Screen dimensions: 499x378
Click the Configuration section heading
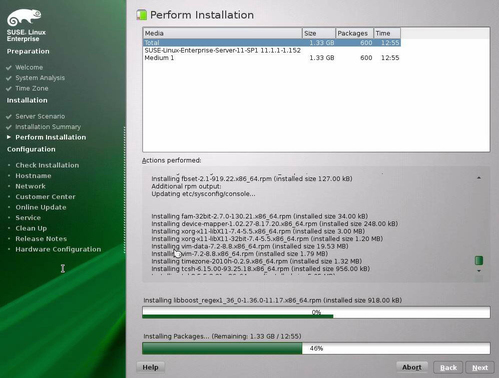coord(31,149)
